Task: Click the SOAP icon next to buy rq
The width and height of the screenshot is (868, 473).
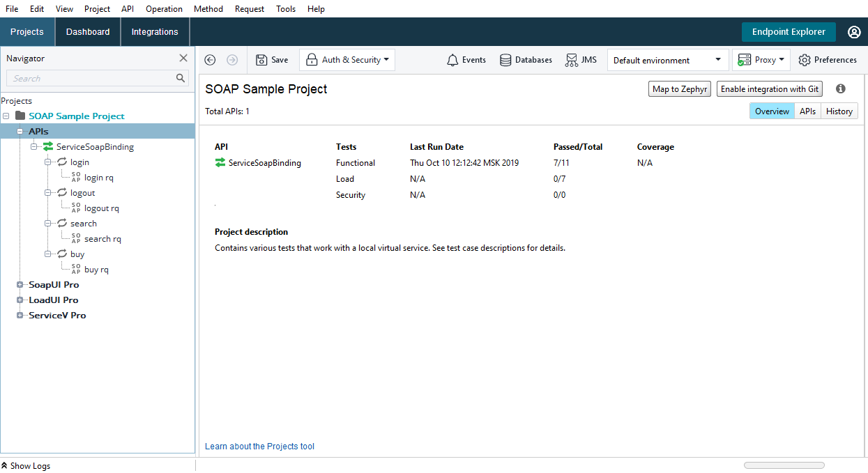Action: point(76,270)
